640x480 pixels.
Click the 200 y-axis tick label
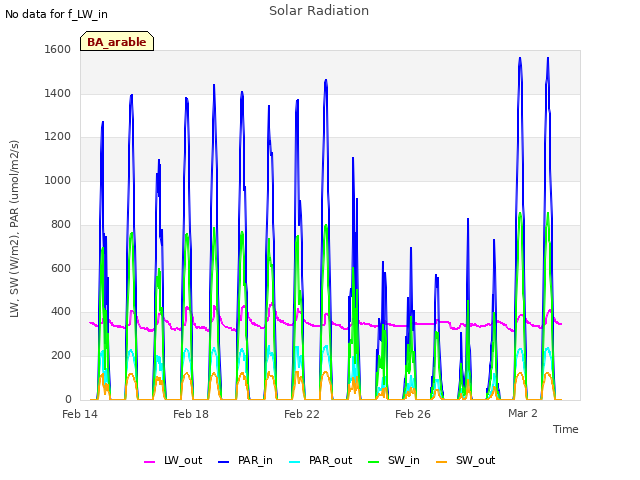point(61,356)
